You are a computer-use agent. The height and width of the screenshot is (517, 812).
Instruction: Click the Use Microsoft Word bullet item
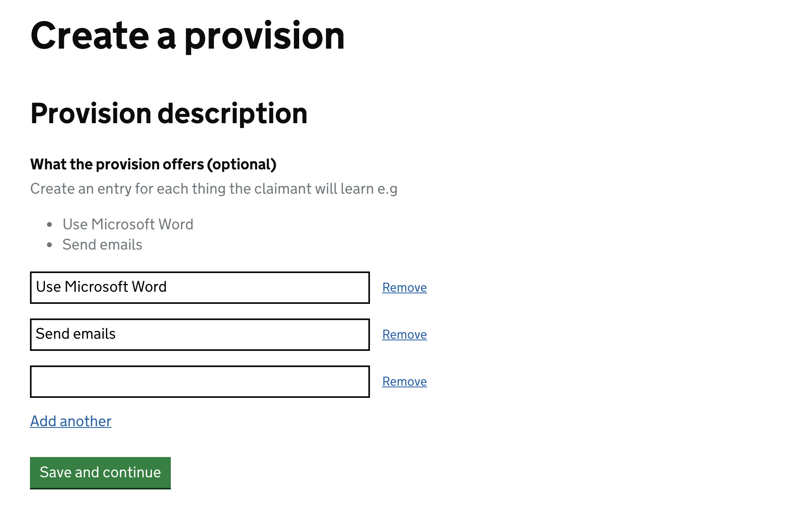click(x=128, y=224)
